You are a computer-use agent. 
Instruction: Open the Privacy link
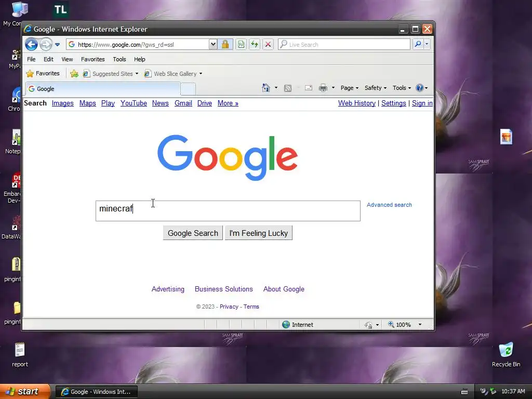click(229, 307)
